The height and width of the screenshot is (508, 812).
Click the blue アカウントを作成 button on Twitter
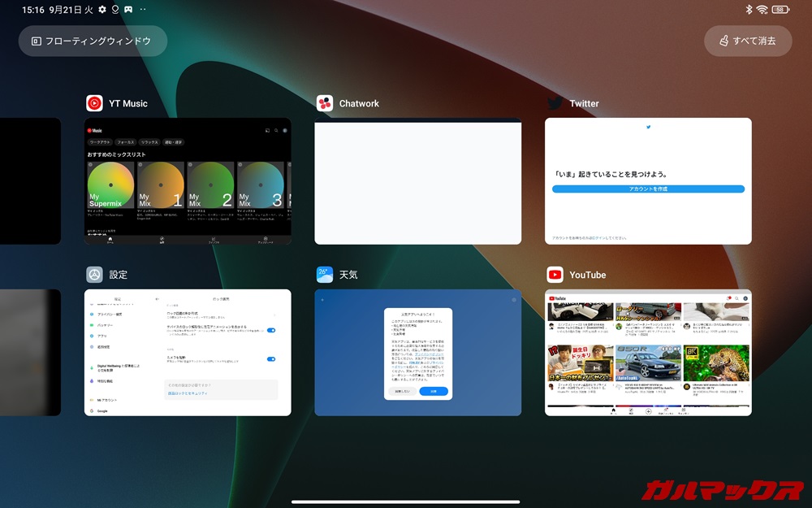tap(648, 189)
